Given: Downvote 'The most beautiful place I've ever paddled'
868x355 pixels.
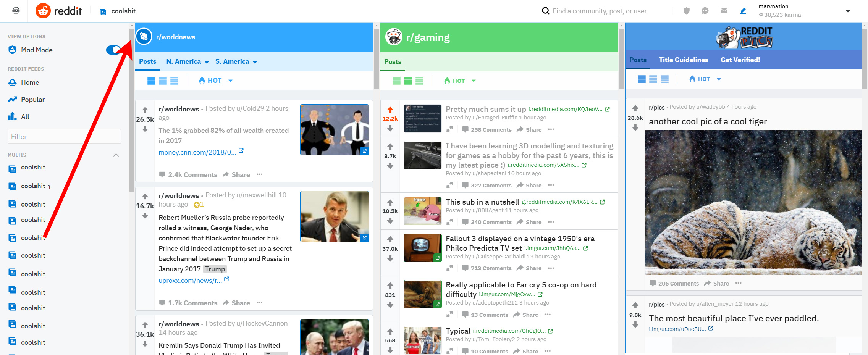Looking at the screenshot, I should 635,324.
